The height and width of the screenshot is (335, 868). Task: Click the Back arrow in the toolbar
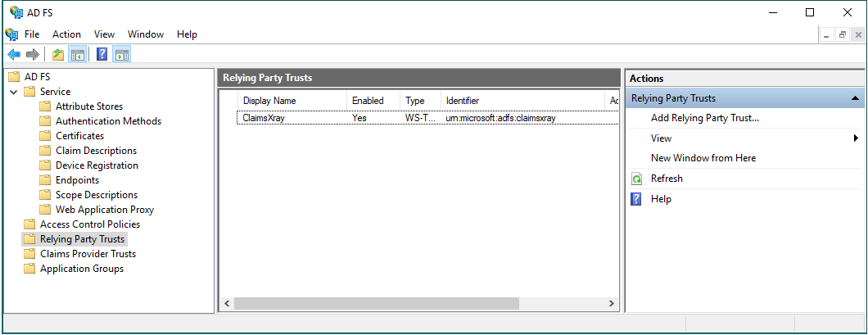14,55
